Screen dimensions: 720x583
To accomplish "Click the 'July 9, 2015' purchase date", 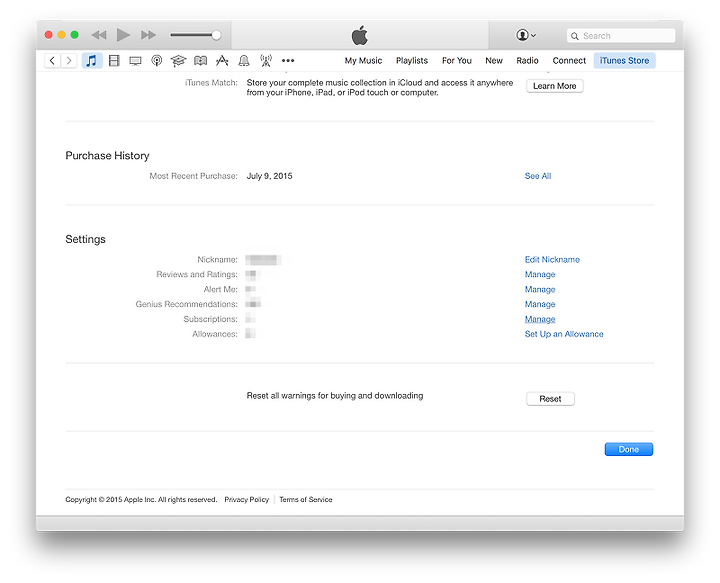I will [x=270, y=176].
